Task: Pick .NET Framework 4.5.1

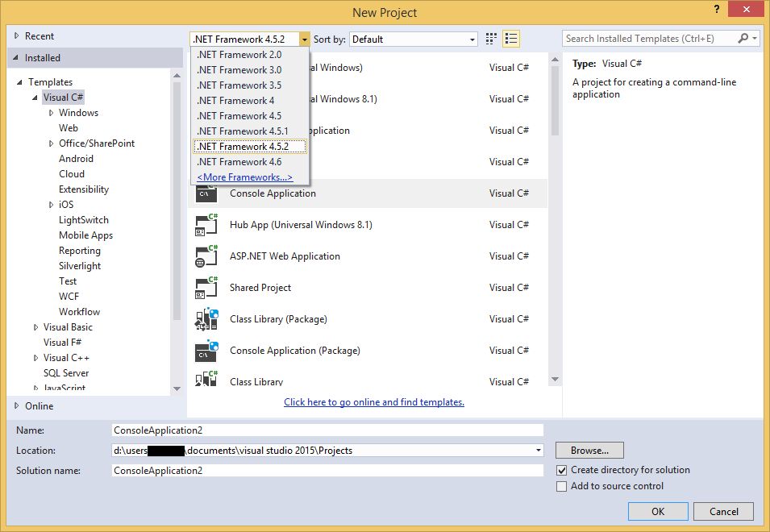Action: [250, 131]
